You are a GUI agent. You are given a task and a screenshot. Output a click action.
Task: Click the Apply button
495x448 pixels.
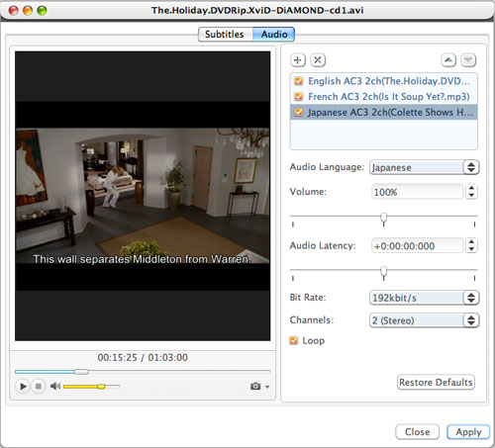point(468,432)
